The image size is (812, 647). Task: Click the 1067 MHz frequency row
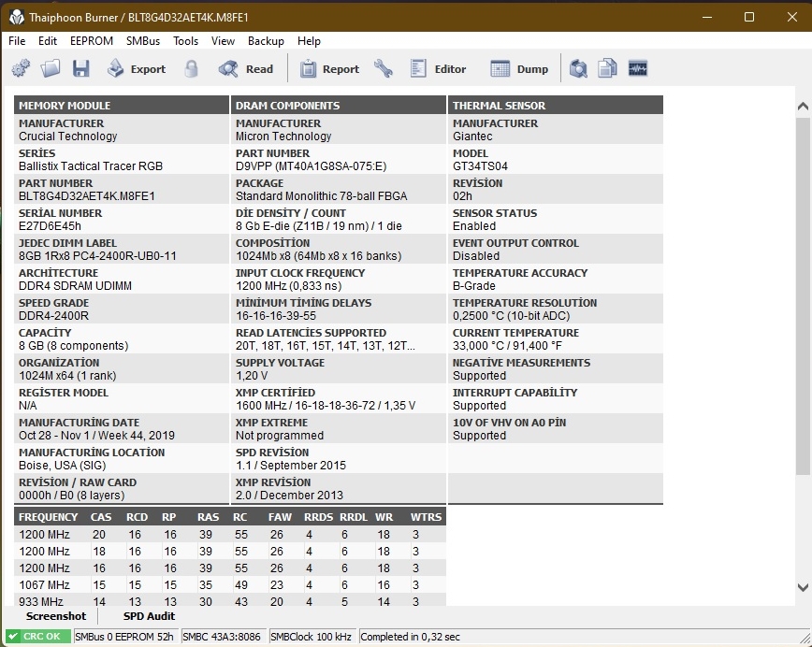point(230,585)
